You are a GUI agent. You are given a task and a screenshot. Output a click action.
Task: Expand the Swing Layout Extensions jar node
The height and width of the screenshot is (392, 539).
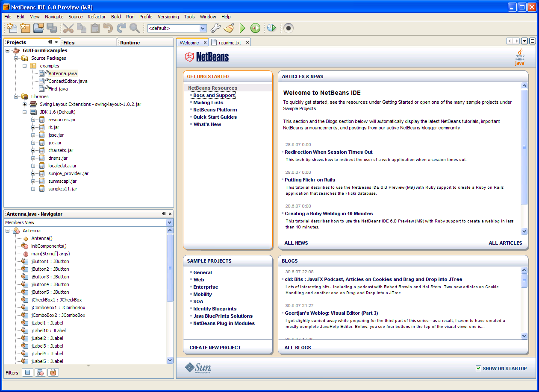25,104
